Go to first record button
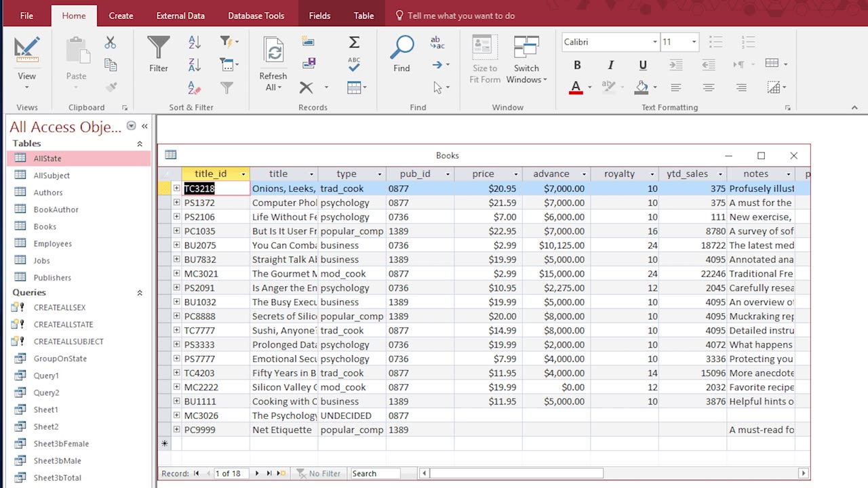The width and height of the screenshot is (868, 488). click(196, 474)
